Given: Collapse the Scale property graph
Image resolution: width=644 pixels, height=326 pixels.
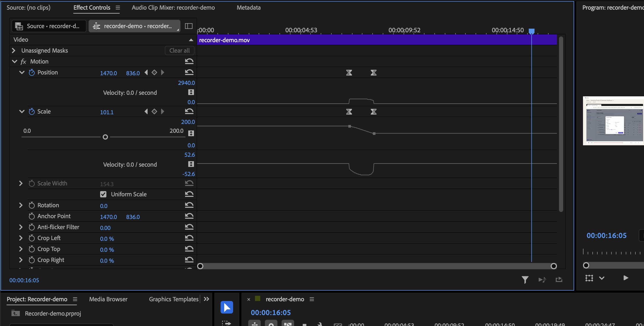Looking at the screenshot, I should (22, 111).
